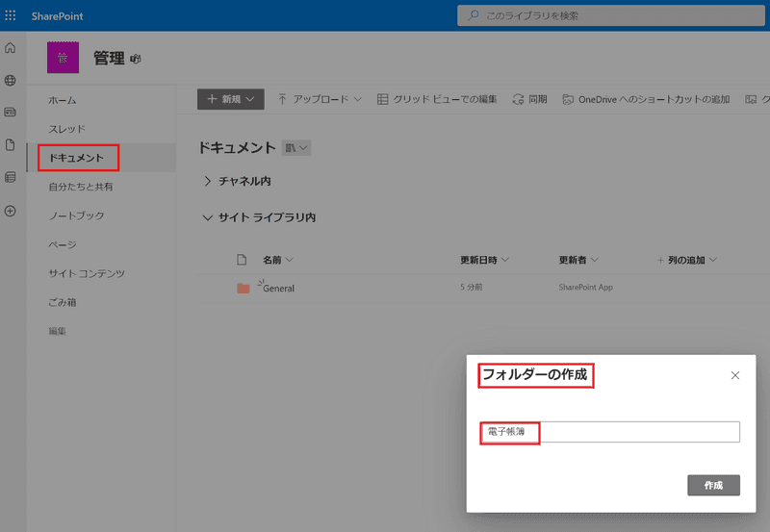Click the folder name input field

click(610, 432)
